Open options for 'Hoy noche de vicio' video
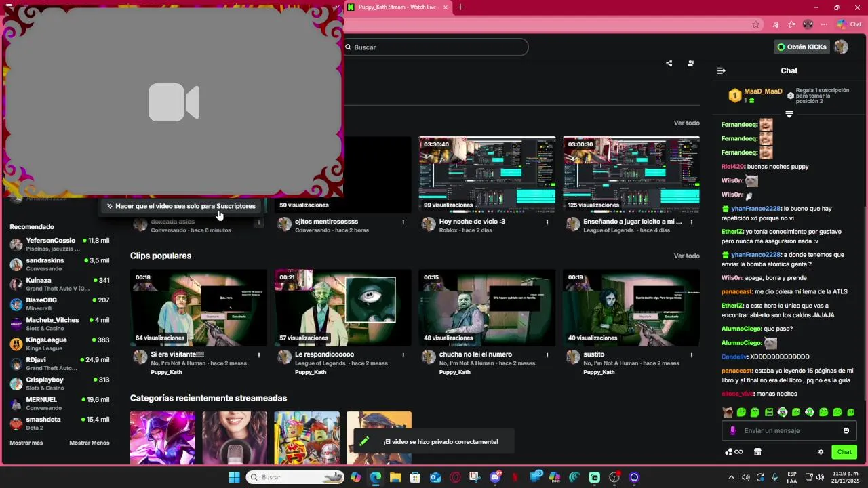The width and height of the screenshot is (868, 488). tap(547, 222)
